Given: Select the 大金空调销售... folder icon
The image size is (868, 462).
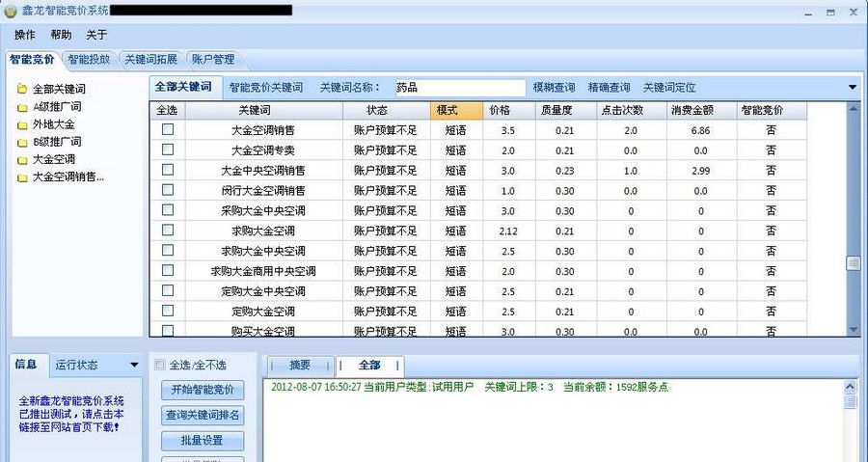Looking at the screenshot, I should (22, 178).
